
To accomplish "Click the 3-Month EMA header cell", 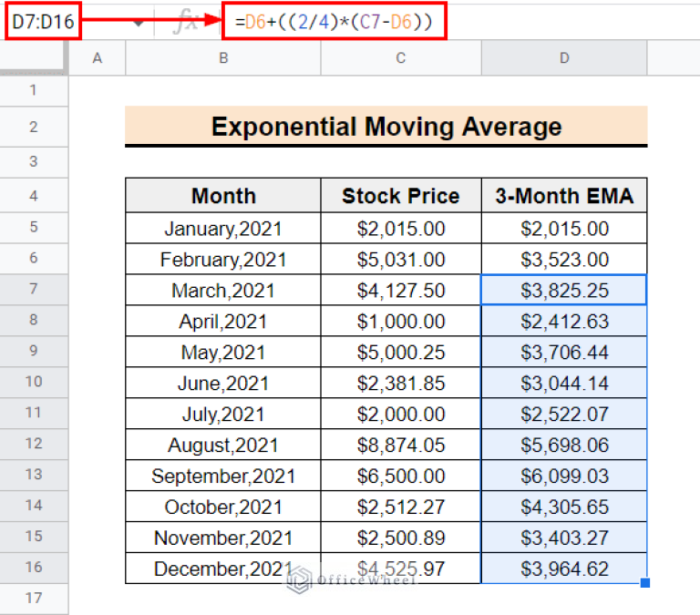I will (x=564, y=196).
